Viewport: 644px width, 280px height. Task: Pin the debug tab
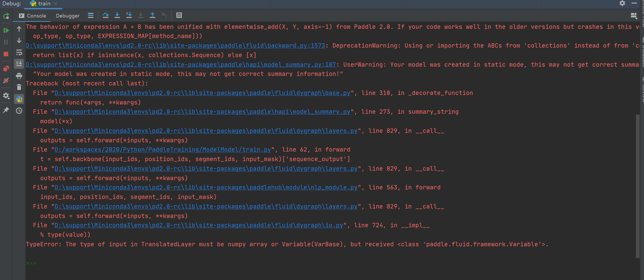pos(6,110)
